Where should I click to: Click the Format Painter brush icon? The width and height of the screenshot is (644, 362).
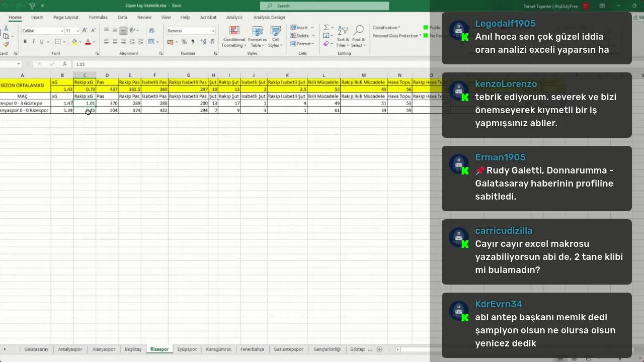[x=6, y=44]
